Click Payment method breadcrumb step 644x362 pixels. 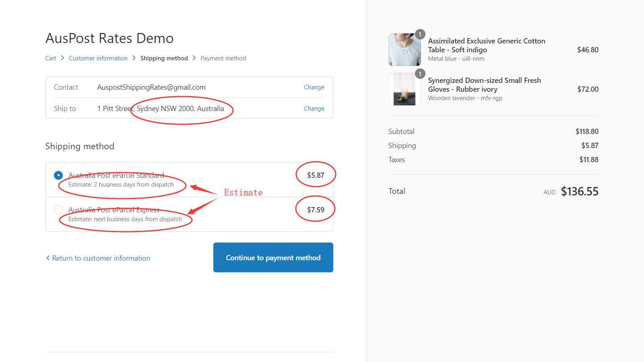pyautogui.click(x=223, y=58)
